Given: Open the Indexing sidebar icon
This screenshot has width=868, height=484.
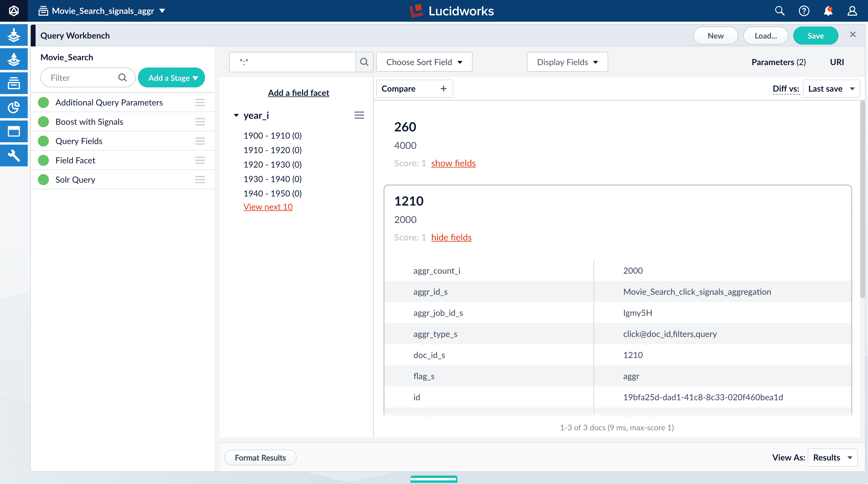Looking at the screenshot, I should point(14,35).
